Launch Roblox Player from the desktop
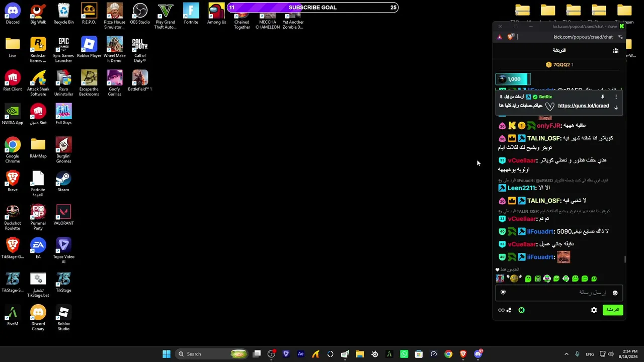The image size is (644, 362). point(89,47)
